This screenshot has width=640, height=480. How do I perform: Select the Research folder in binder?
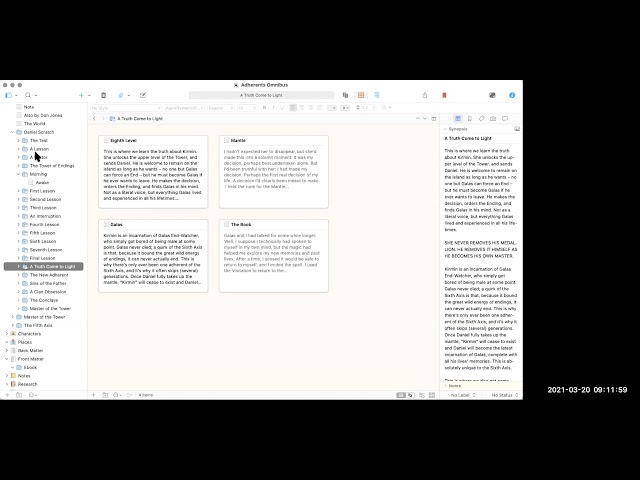27,384
